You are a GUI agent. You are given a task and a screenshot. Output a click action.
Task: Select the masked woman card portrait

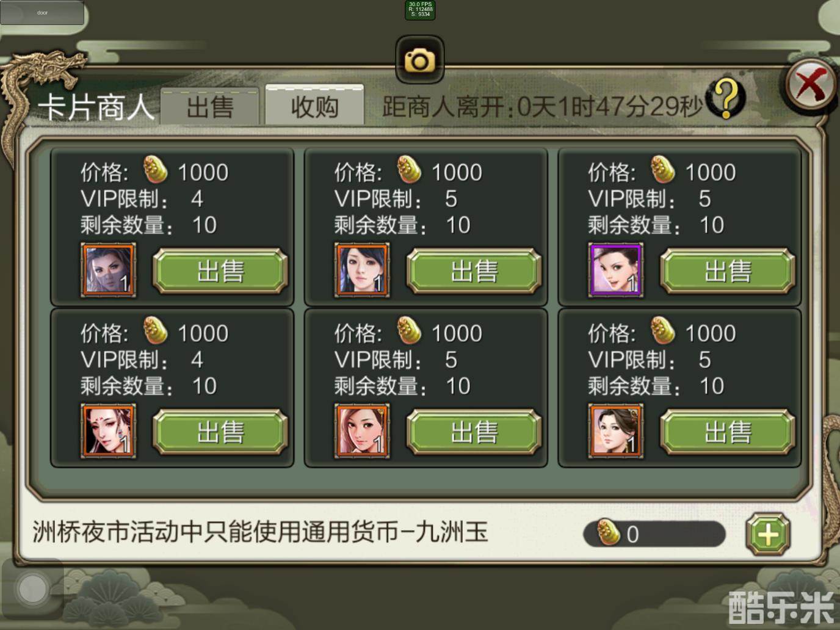(x=109, y=269)
